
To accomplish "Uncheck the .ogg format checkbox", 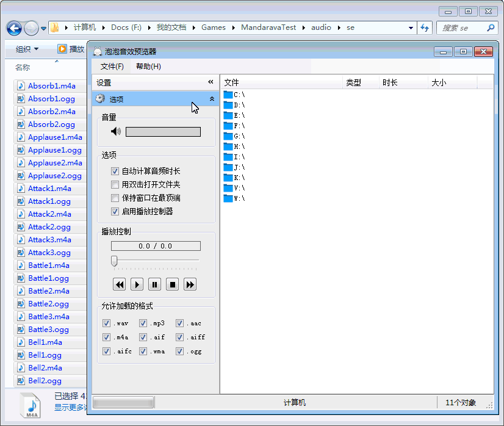I will [x=179, y=351].
